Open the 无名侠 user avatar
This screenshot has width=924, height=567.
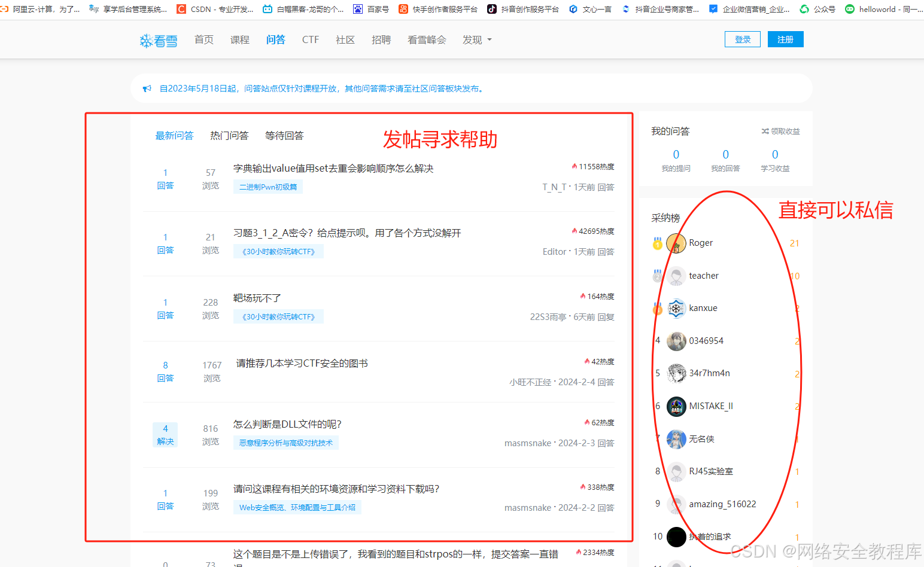[x=676, y=439]
